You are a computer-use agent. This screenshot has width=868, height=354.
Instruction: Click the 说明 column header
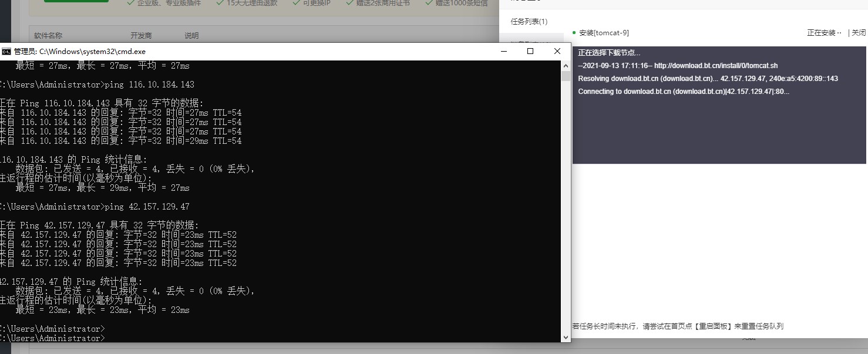(x=191, y=36)
